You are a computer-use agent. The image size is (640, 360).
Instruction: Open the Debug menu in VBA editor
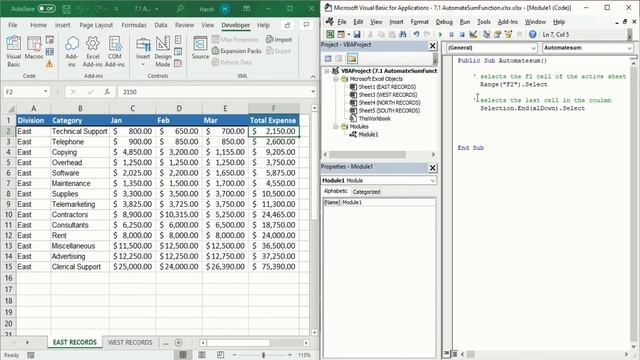(444, 22)
